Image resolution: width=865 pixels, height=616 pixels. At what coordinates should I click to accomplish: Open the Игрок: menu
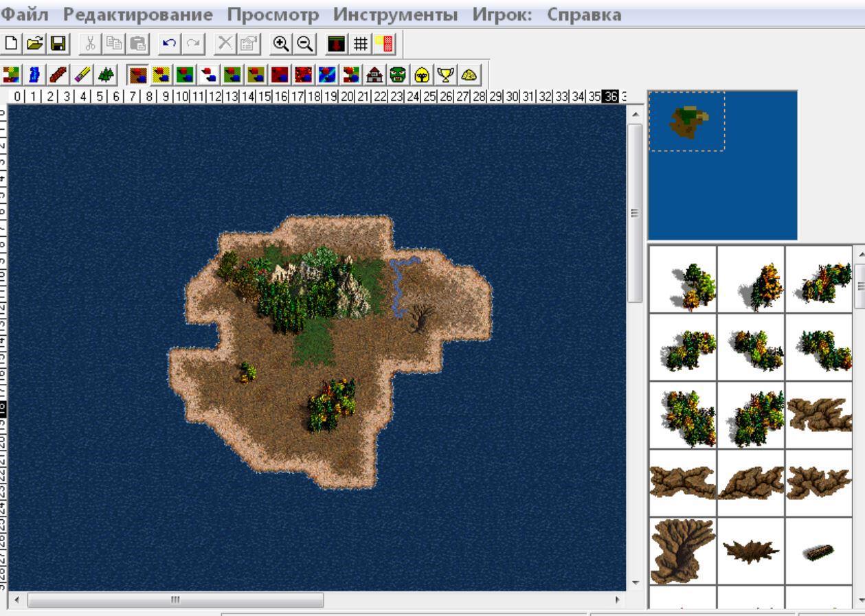502,14
